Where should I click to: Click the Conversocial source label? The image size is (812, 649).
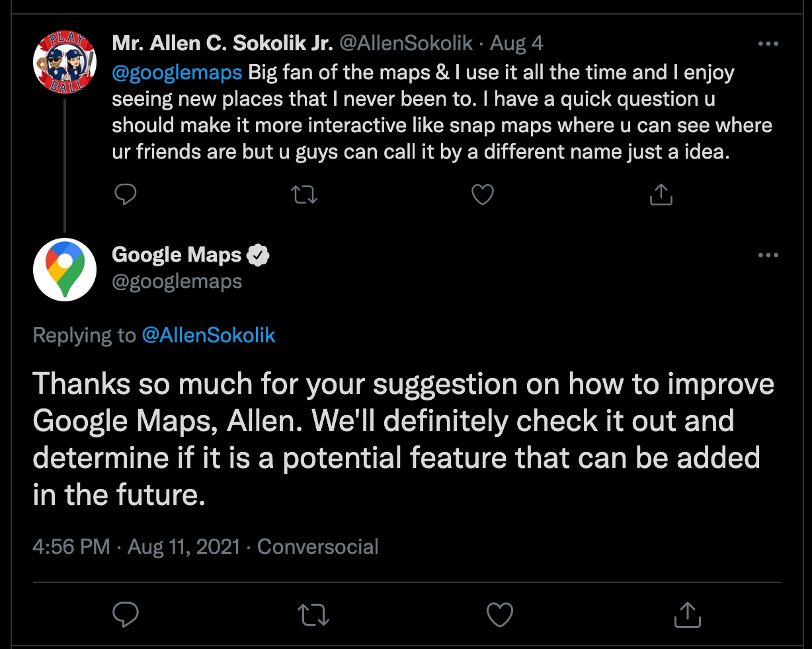[x=317, y=547]
